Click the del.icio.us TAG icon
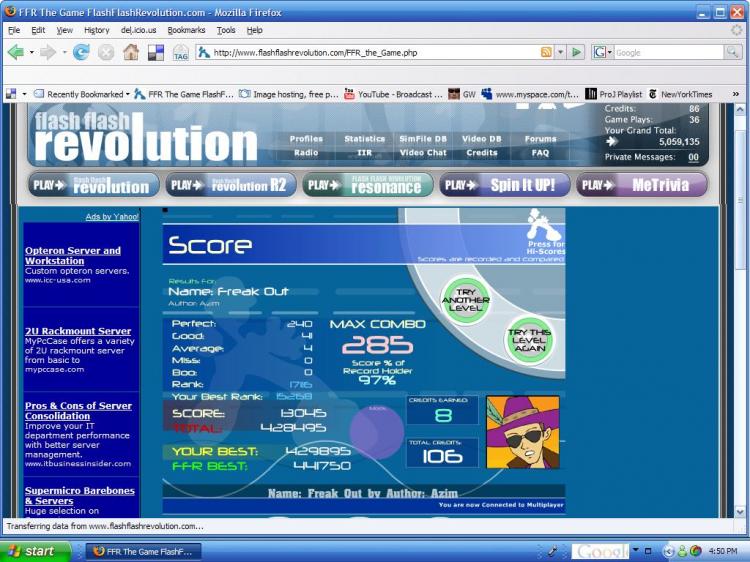 pos(180,53)
